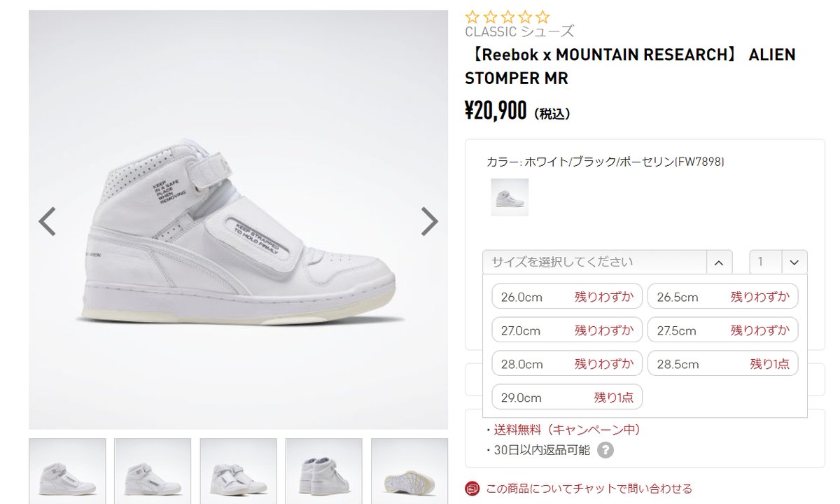The width and height of the screenshot is (840, 504).
Task: View first shoe side-view thumbnail
Action: click(67, 471)
